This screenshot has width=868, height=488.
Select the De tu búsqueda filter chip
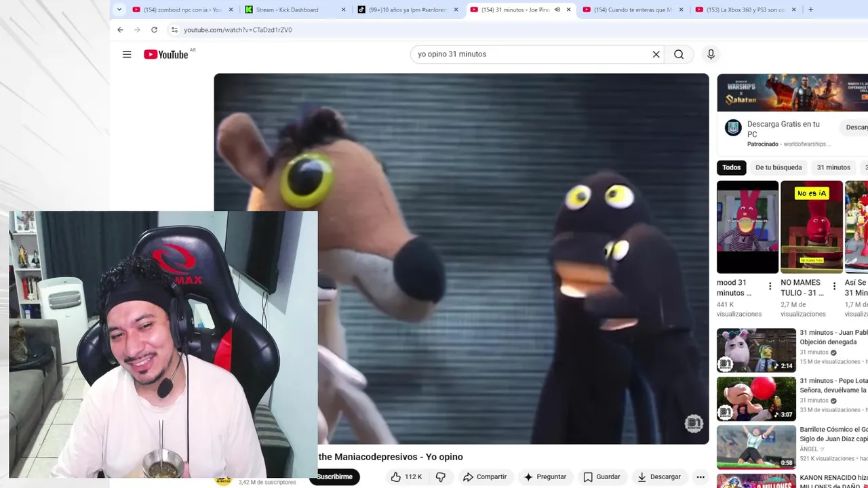click(x=778, y=167)
